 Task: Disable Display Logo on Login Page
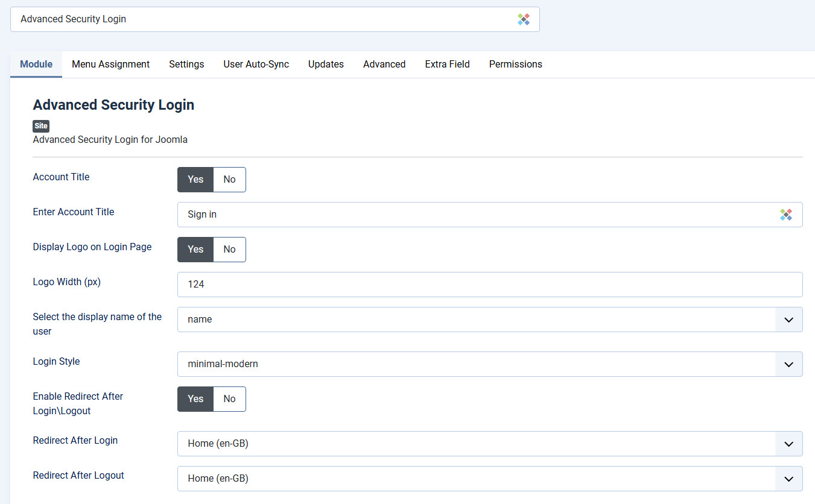tap(229, 250)
